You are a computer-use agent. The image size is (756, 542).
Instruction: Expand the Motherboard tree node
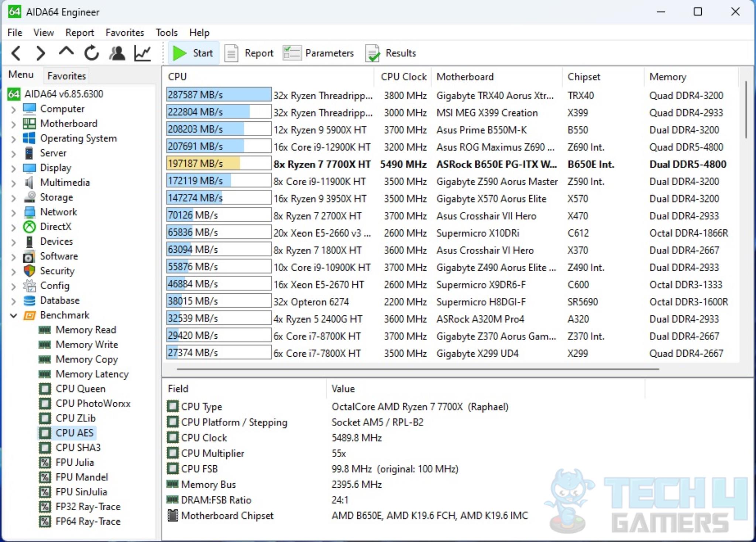tap(13, 124)
